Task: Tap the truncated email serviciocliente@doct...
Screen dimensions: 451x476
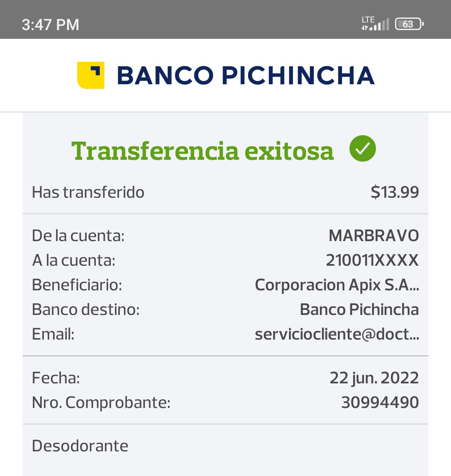Action: (x=337, y=334)
